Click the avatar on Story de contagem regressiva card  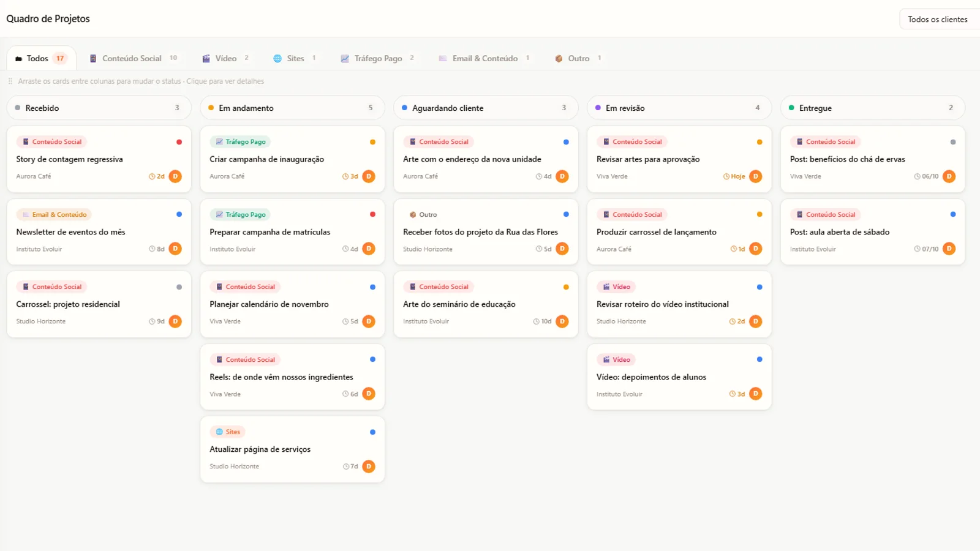click(x=175, y=176)
